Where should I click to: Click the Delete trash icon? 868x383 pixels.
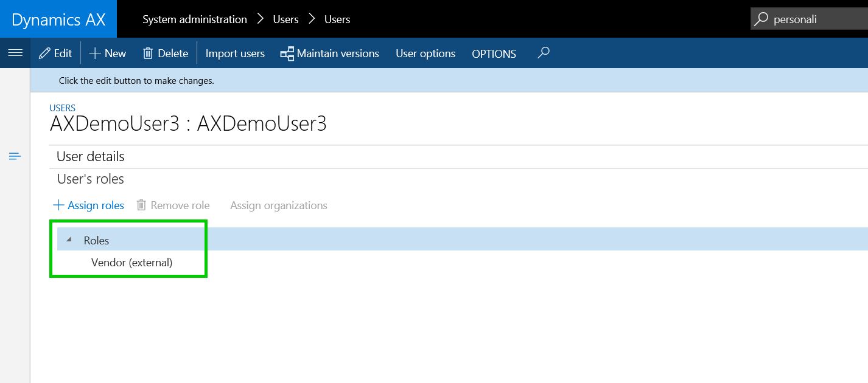click(x=148, y=53)
